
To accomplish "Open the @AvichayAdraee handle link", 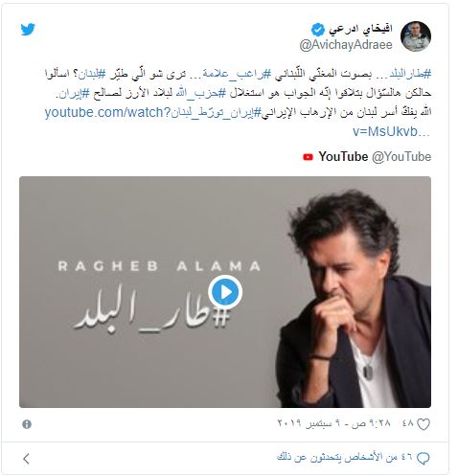I will [346, 45].
